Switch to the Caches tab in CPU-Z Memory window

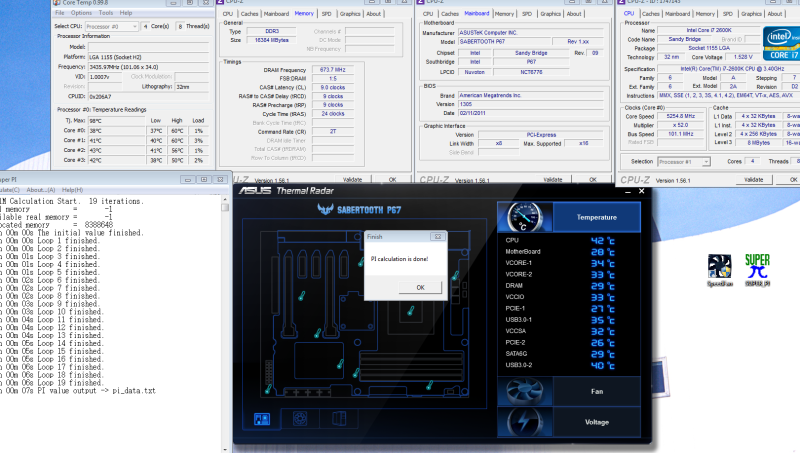point(249,14)
